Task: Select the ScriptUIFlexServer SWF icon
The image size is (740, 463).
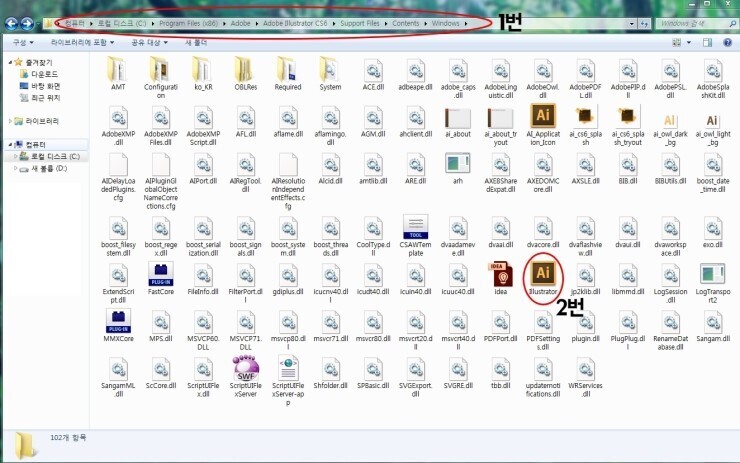Action: coord(246,369)
